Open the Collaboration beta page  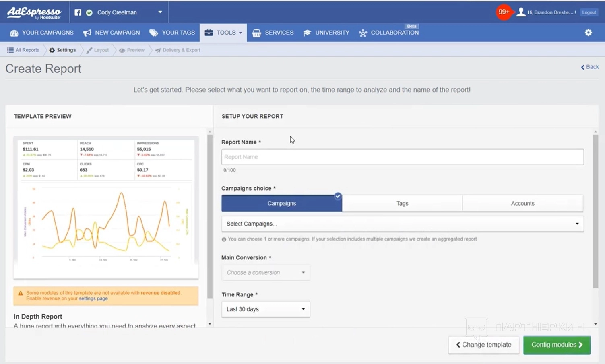point(389,33)
